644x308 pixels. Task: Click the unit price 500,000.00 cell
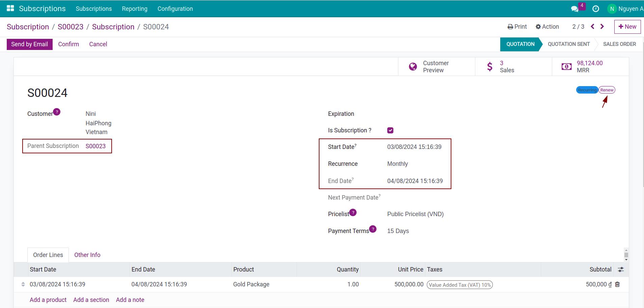pyautogui.click(x=409, y=284)
